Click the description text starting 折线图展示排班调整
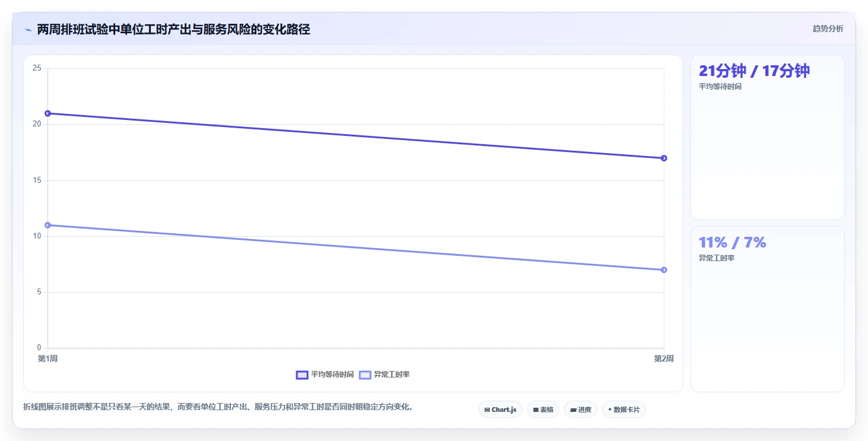The width and height of the screenshot is (868, 441). [218, 407]
